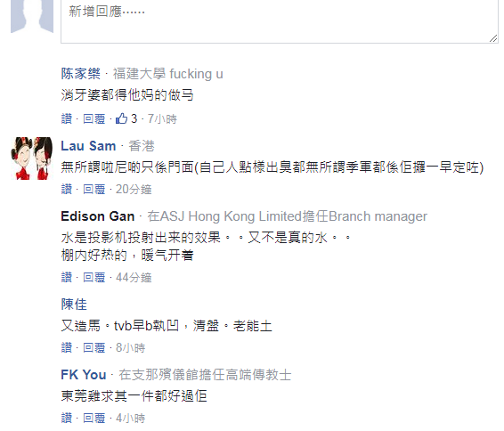Reply to 陈家樂's comment via 回覆

pos(93,119)
